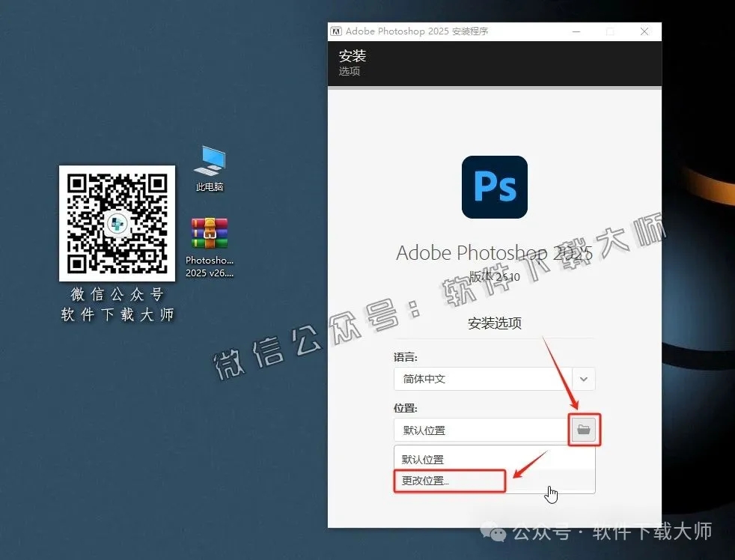The height and width of the screenshot is (560, 735).
Task: Click the 选项 label under 安装
Action: [x=349, y=71]
